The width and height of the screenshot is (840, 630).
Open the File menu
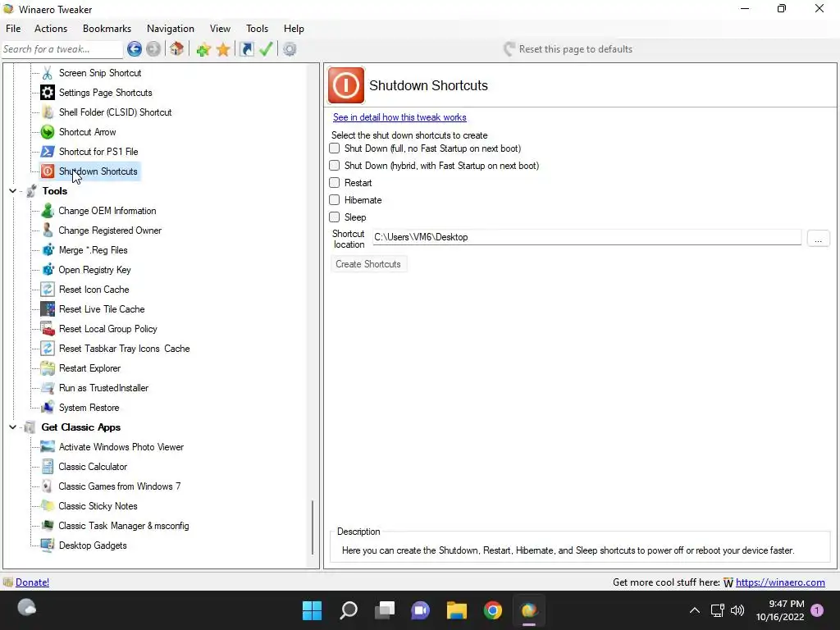coord(13,29)
